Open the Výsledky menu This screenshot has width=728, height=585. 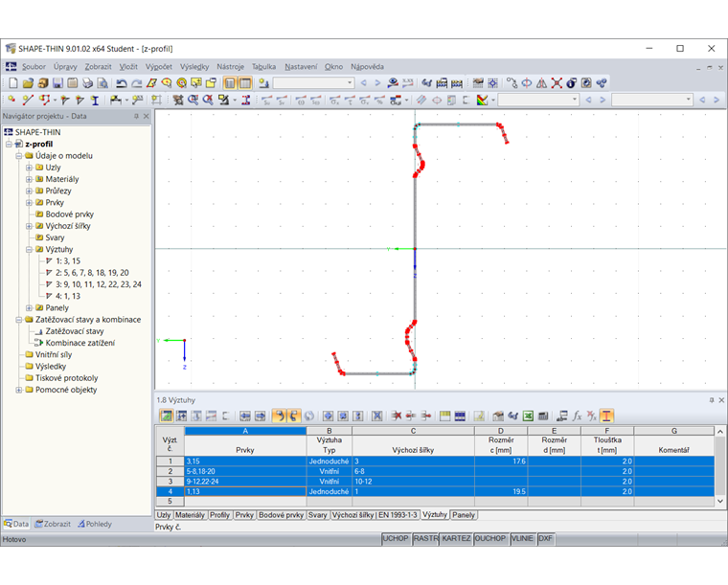click(194, 67)
